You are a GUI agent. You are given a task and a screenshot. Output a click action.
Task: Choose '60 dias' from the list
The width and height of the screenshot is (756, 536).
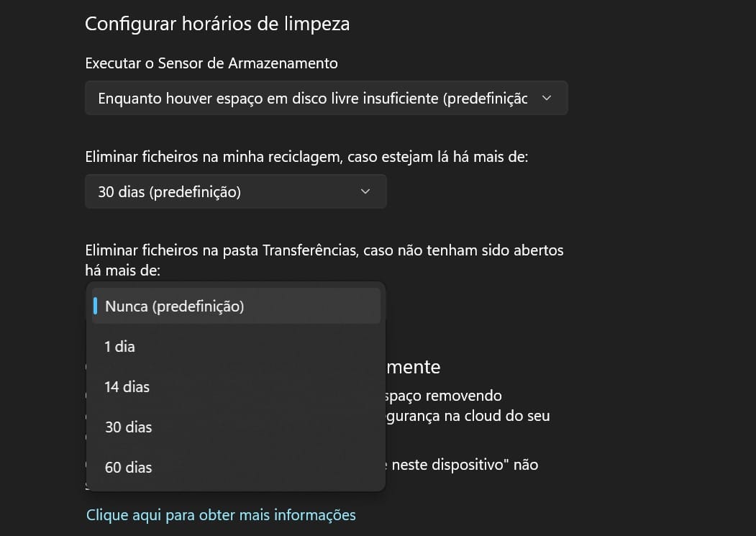click(129, 468)
